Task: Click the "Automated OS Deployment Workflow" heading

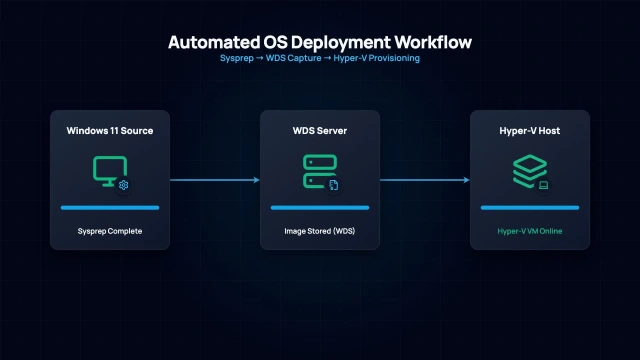Action: [x=320, y=42]
